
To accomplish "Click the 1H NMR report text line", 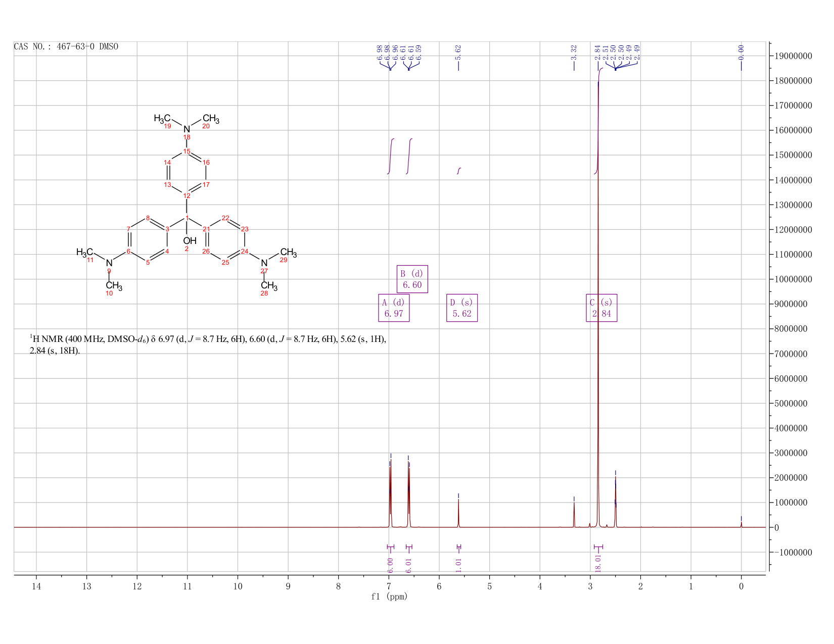I will (208, 344).
